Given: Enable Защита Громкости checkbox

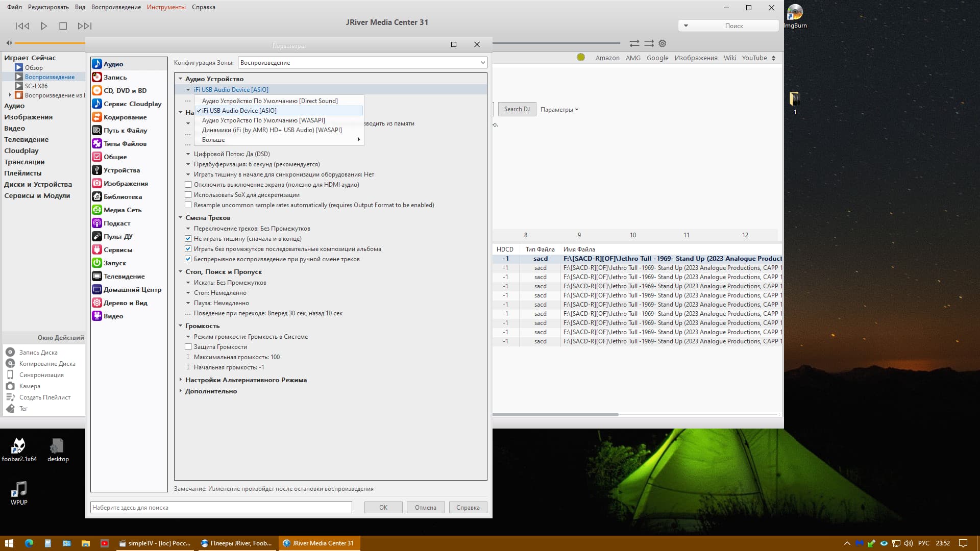Looking at the screenshot, I should [188, 347].
